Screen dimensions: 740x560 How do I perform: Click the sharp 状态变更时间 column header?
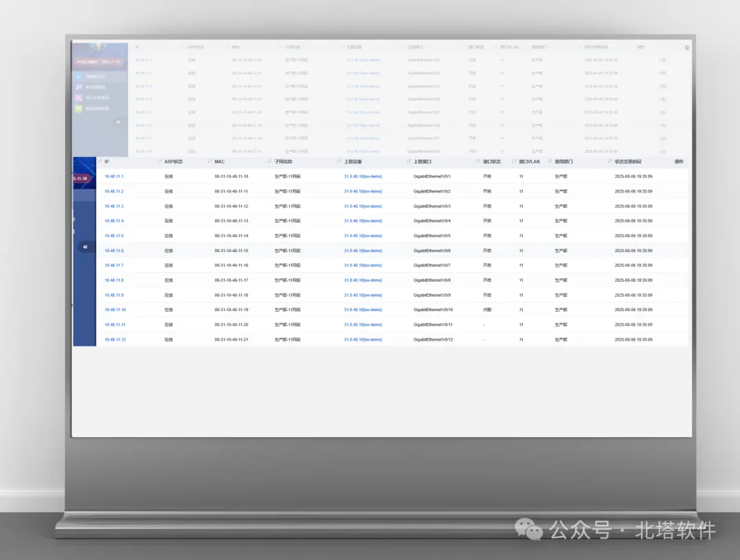pos(628,162)
